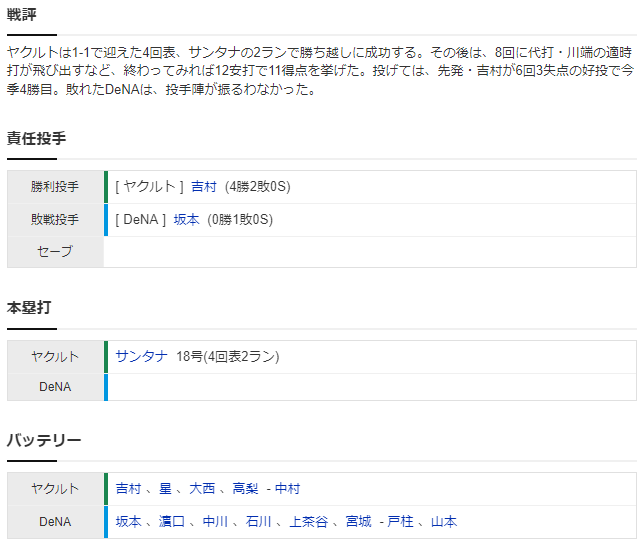The height and width of the screenshot is (549, 640).
Task: Open 大西 pitcher link
Action: click(x=202, y=489)
